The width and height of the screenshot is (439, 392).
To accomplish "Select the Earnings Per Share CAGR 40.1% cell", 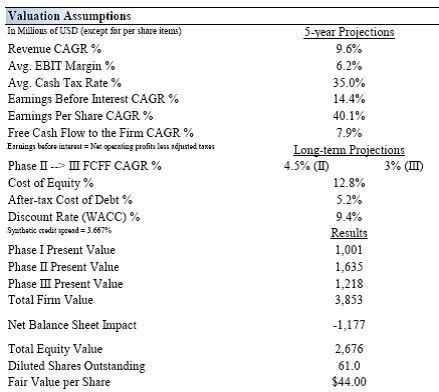I will 349,116.
